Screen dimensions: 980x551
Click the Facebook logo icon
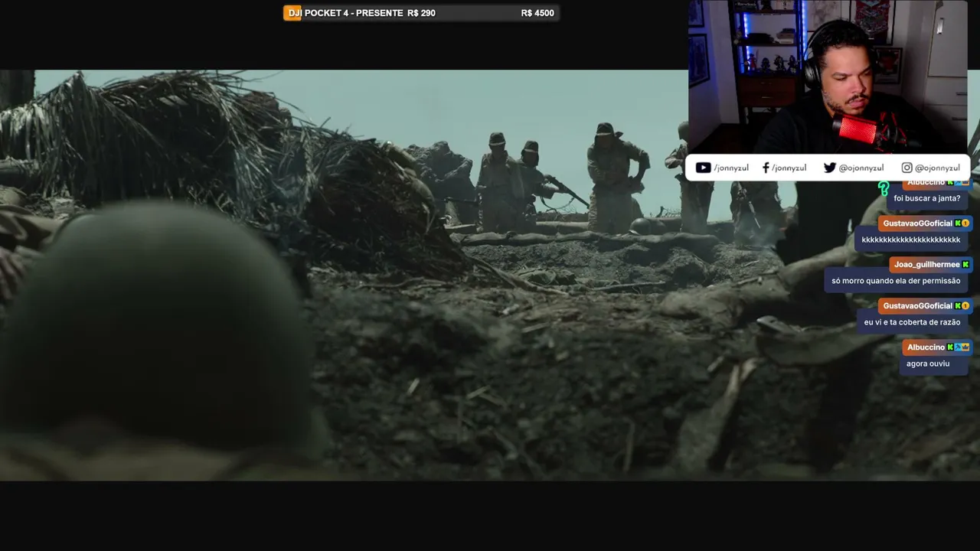click(x=766, y=168)
